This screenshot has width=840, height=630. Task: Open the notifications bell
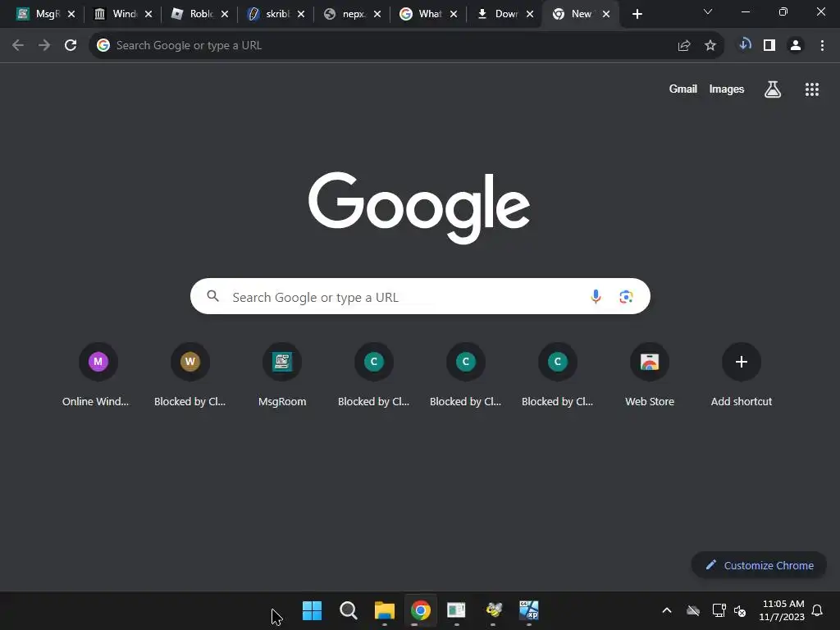[817, 610]
